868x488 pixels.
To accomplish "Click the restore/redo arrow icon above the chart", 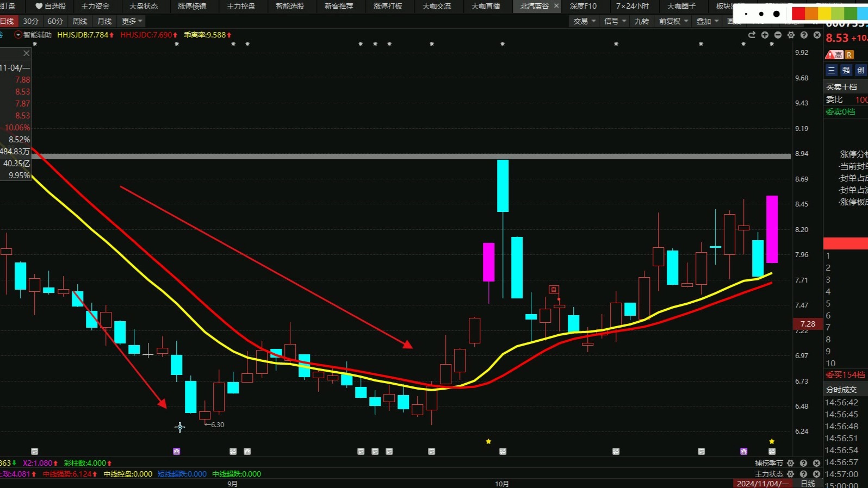I will [x=752, y=35].
